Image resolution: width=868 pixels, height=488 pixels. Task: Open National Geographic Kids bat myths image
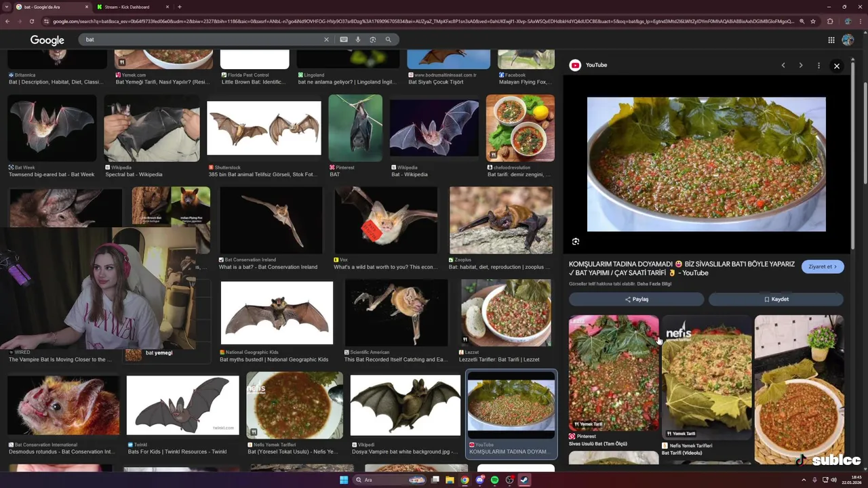[x=277, y=313]
